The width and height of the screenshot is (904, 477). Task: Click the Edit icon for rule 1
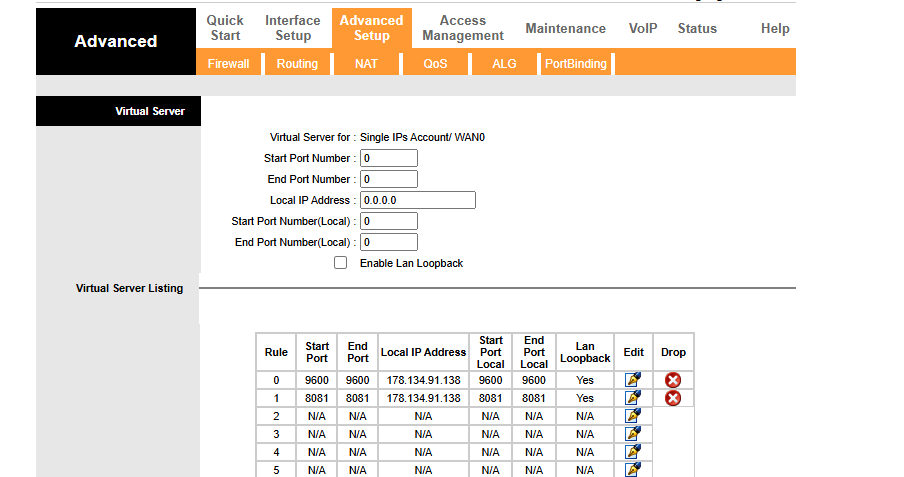pos(632,398)
